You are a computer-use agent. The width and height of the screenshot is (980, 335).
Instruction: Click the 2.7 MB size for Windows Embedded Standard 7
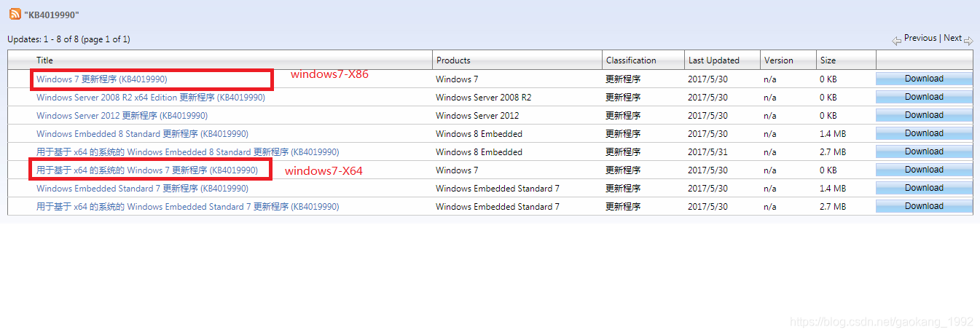pos(833,206)
